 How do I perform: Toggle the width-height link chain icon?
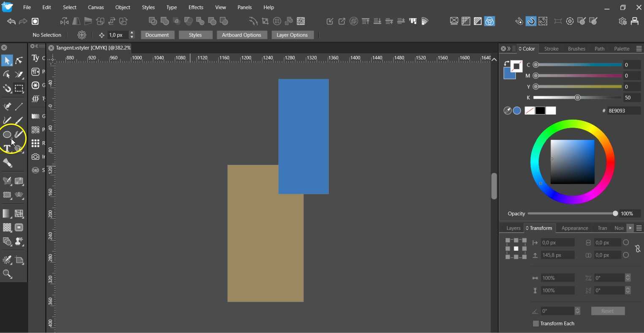tap(637, 249)
